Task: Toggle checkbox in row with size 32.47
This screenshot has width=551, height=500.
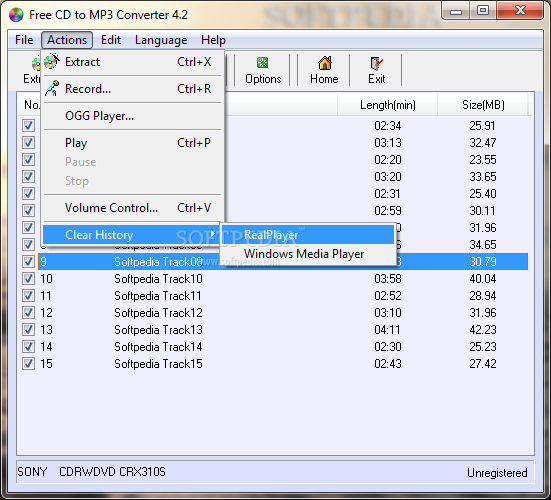Action: tap(28, 142)
